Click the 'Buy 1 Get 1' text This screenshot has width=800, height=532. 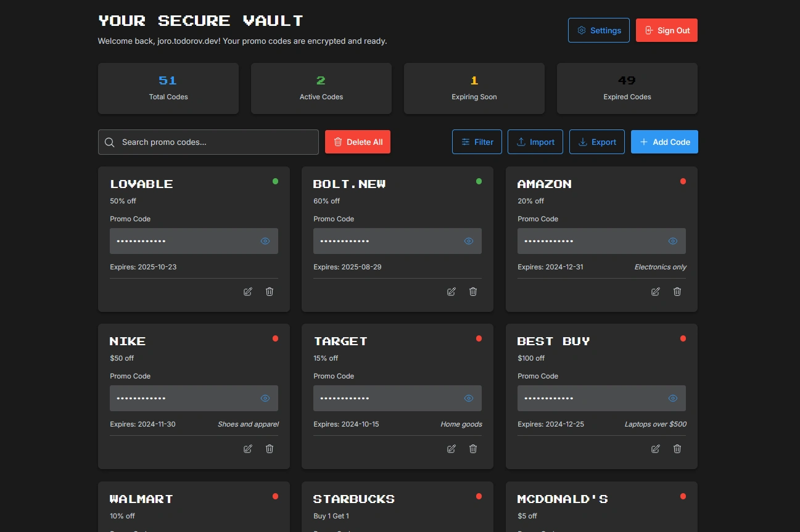pyautogui.click(x=331, y=516)
